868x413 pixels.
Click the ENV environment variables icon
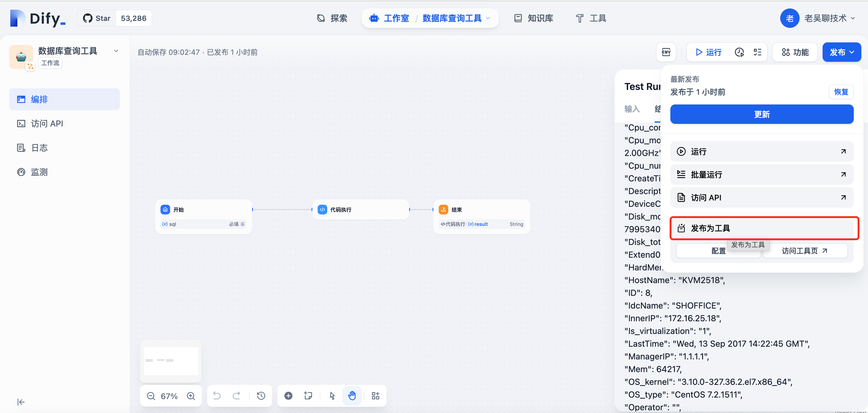point(666,52)
